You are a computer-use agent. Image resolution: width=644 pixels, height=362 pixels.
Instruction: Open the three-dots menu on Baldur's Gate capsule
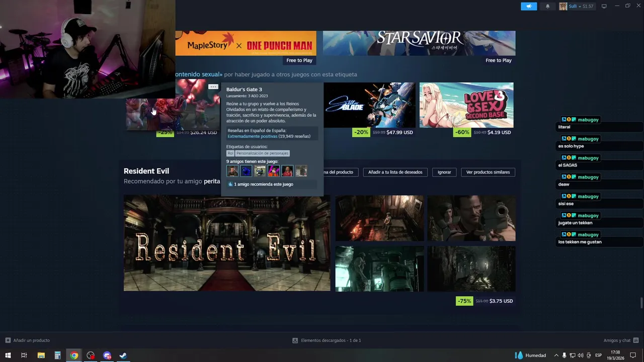tap(213, 86)
